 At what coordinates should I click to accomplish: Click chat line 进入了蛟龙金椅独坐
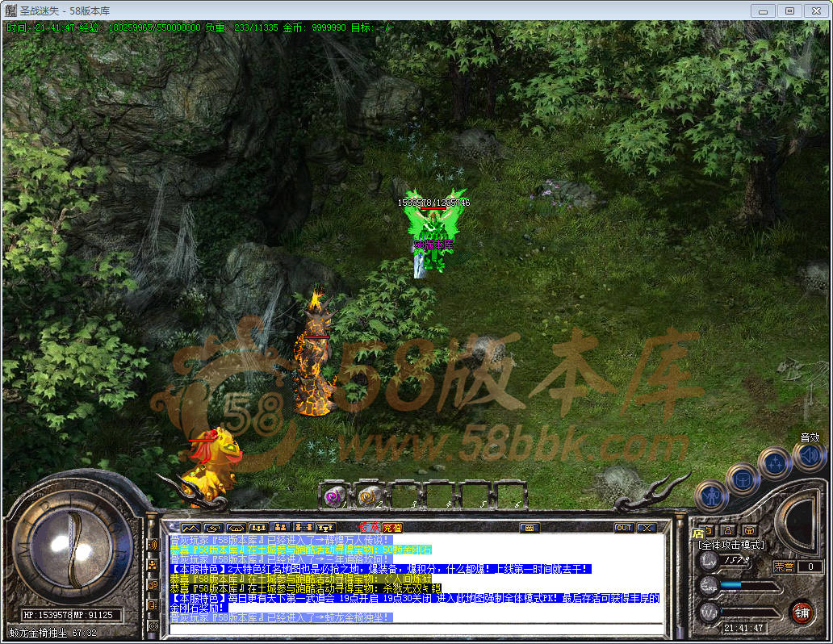(281, 617)
